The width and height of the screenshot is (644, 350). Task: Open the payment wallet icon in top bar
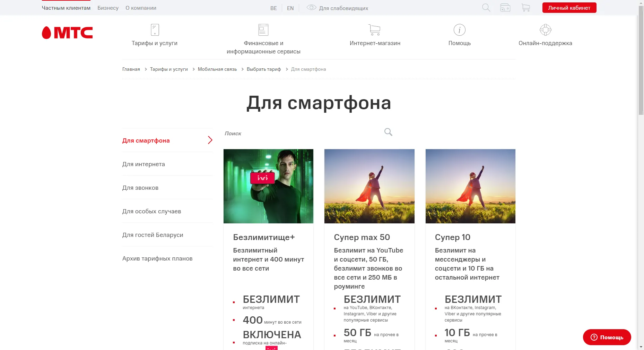point(505,8)
